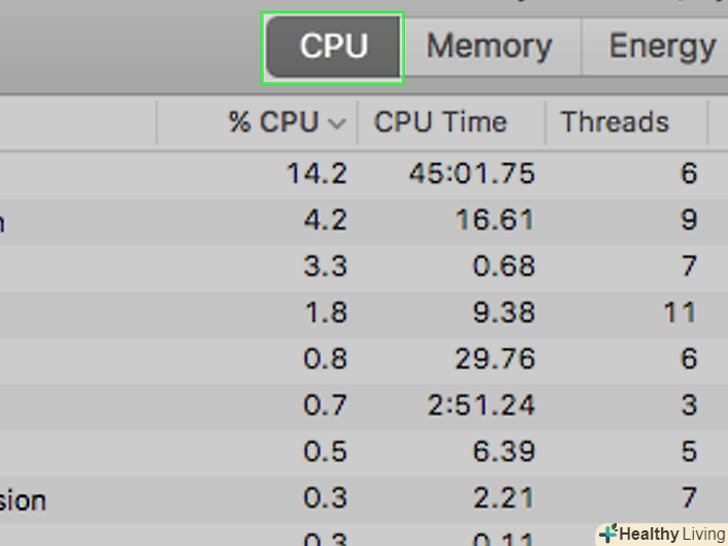Select the row with CPU time 6.39
This screenshot has width=728, height=546.
[x=502, y=451]
